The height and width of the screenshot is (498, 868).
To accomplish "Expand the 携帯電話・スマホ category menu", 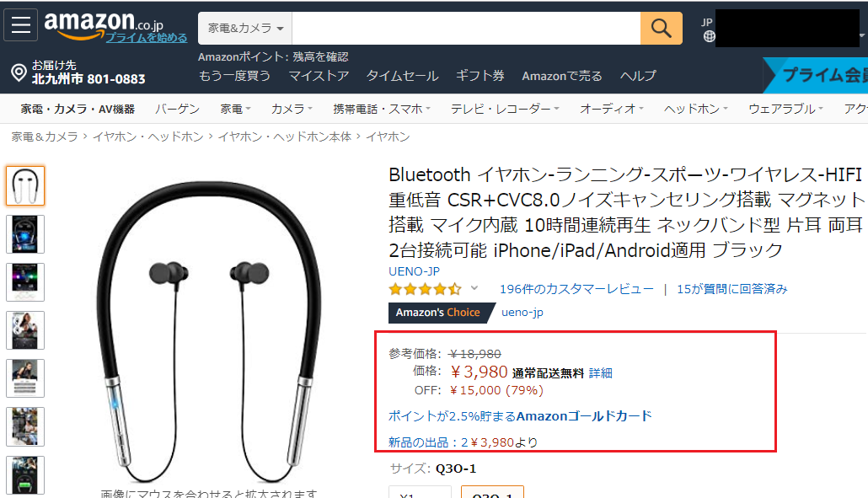I will pos(382,109).
